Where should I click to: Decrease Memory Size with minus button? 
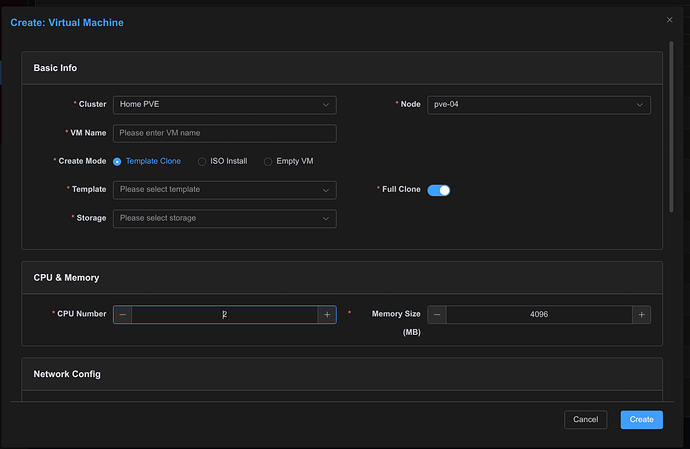coord(437,314)
